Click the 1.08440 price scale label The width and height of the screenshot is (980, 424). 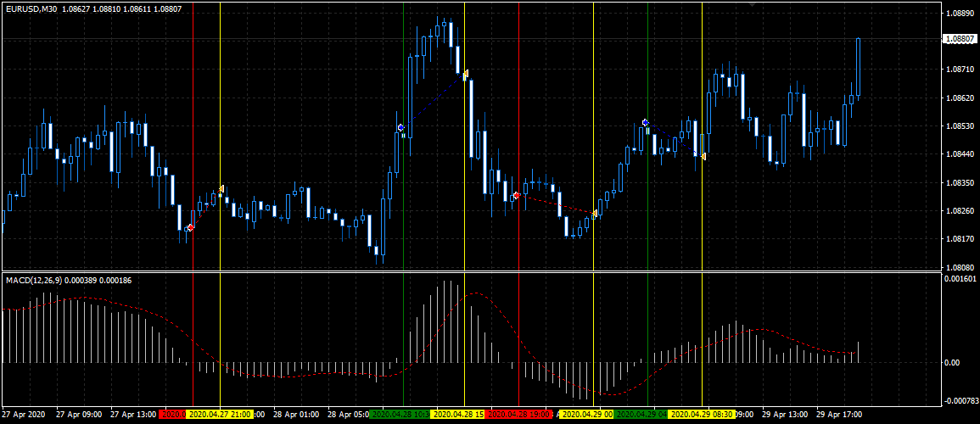coord(958,154)
